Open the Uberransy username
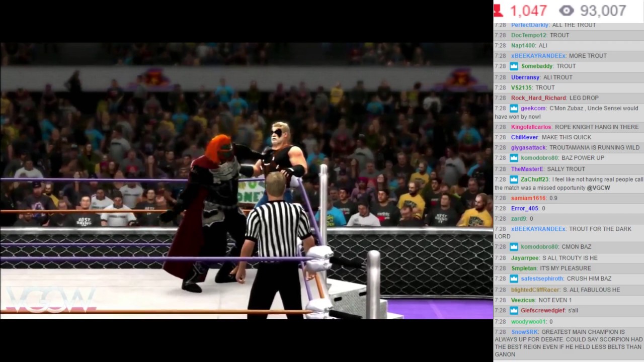644x362 pixels. click(526, 77)
